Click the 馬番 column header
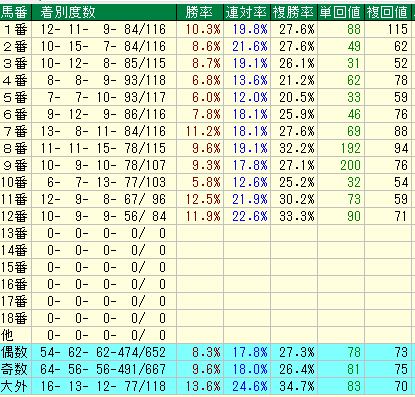The image size is (415, 397). [x=15, y=13]
